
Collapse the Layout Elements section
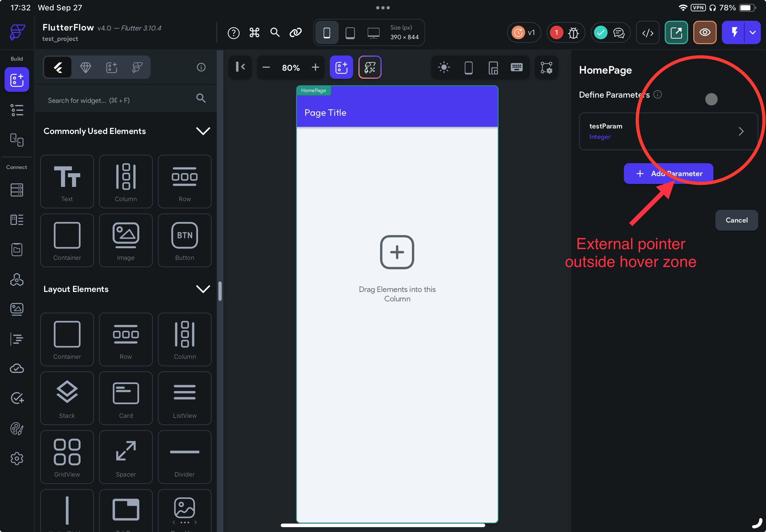[x=204, y=289]
